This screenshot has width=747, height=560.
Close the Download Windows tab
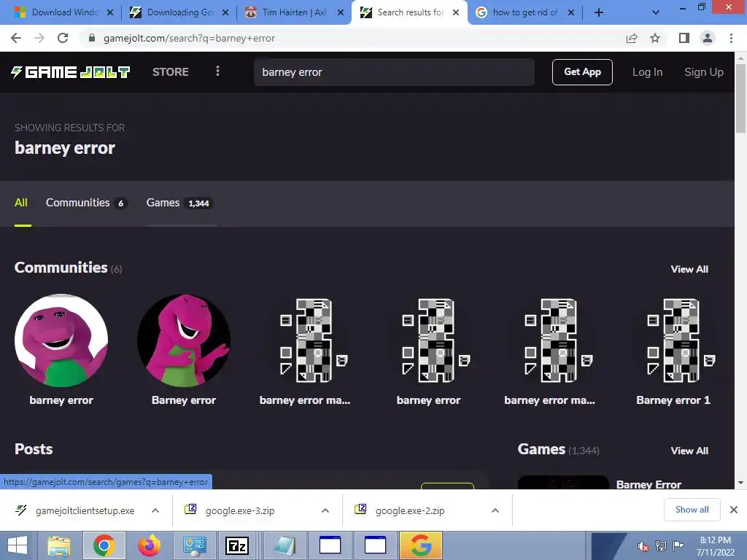tap(110, 12)
